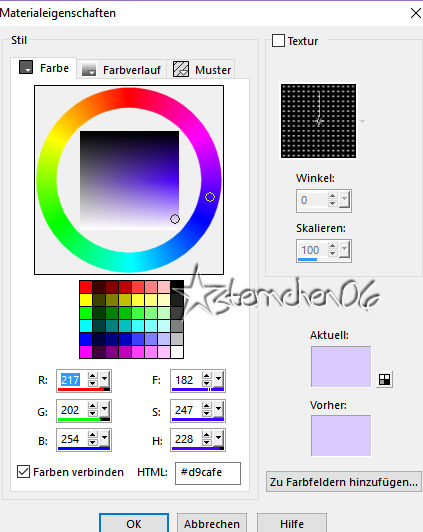Choose the Farbverlauf gradient icon

(x=89, y=69)
